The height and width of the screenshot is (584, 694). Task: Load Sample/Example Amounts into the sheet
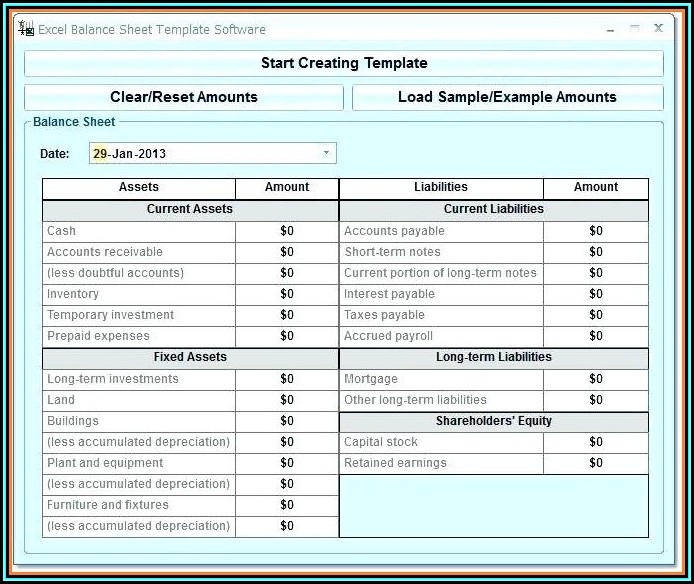(x=507, y=97)
